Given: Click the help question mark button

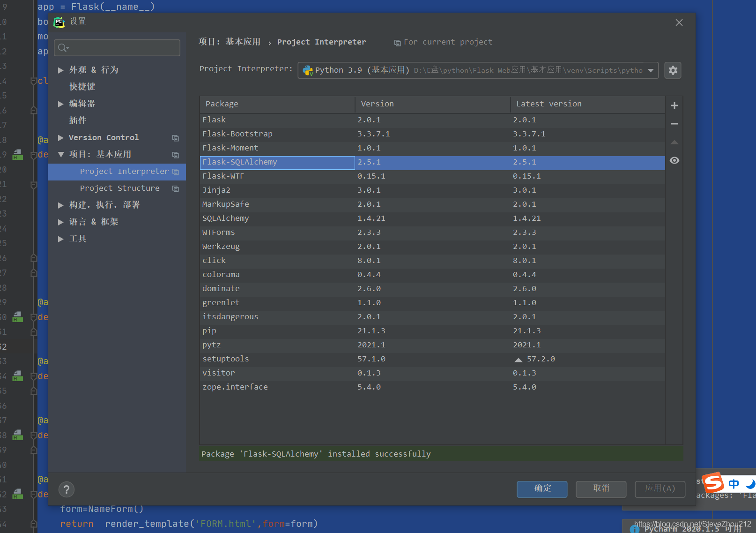Looking at the screenshot, I should (x=67, y=489).
